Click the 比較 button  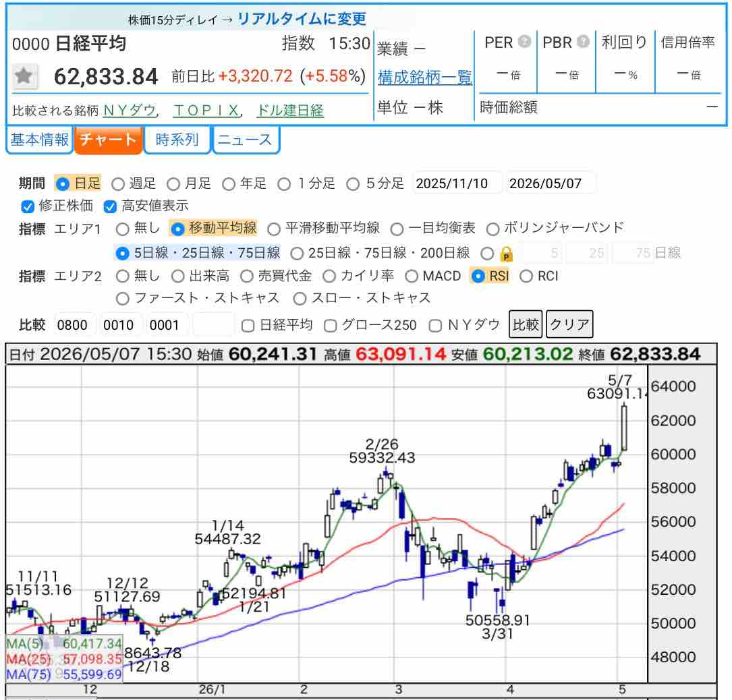[526, 324]
